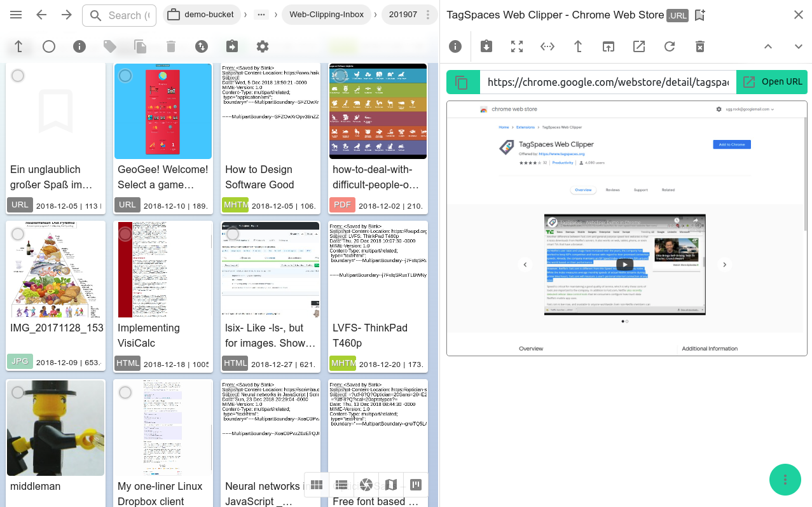
Task: Select 'My one-liner Linux Dropbox client' circle
Action: (125, 392)
